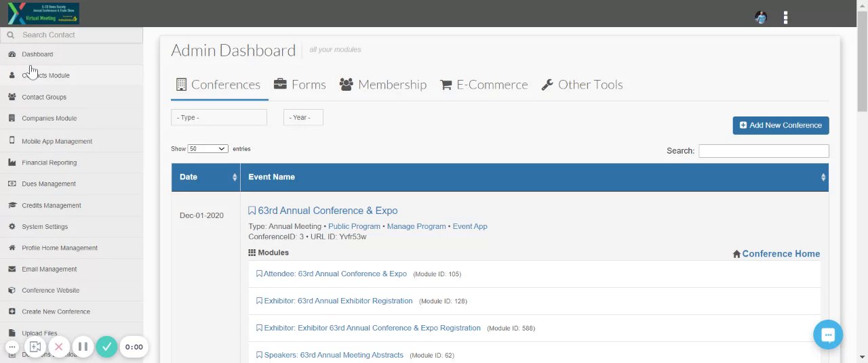
Task: Open System Settings gear icon
Action: pos(12,227)
